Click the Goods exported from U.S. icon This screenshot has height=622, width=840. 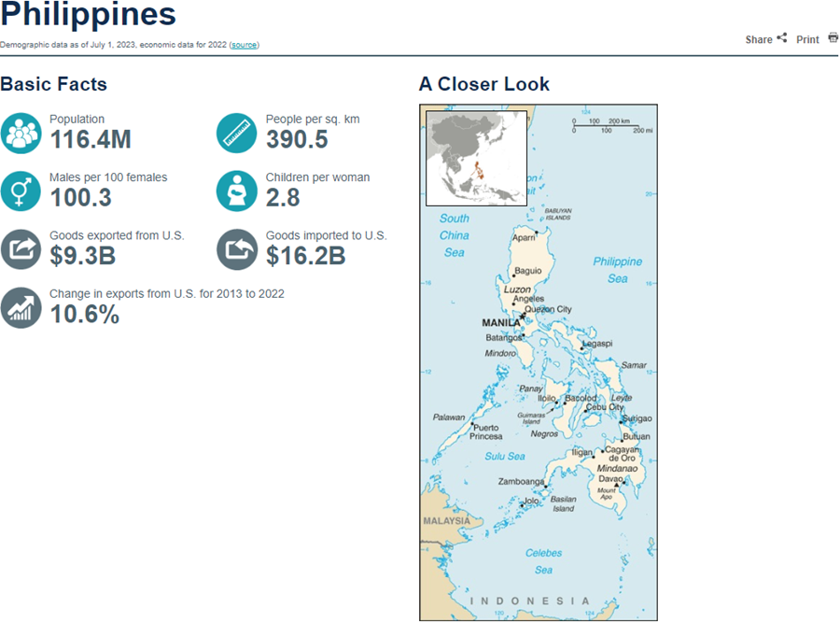tap(21, 249)
